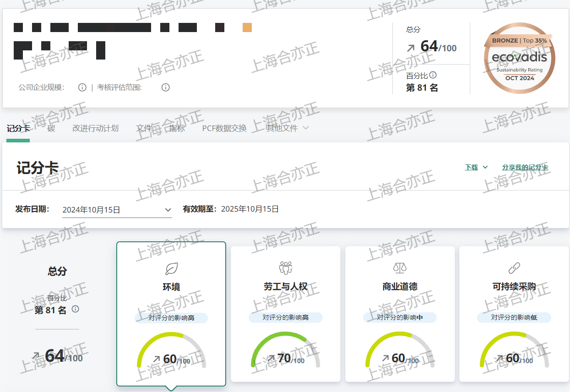Click info icon next to 公司企业规模

pos(82,87)
